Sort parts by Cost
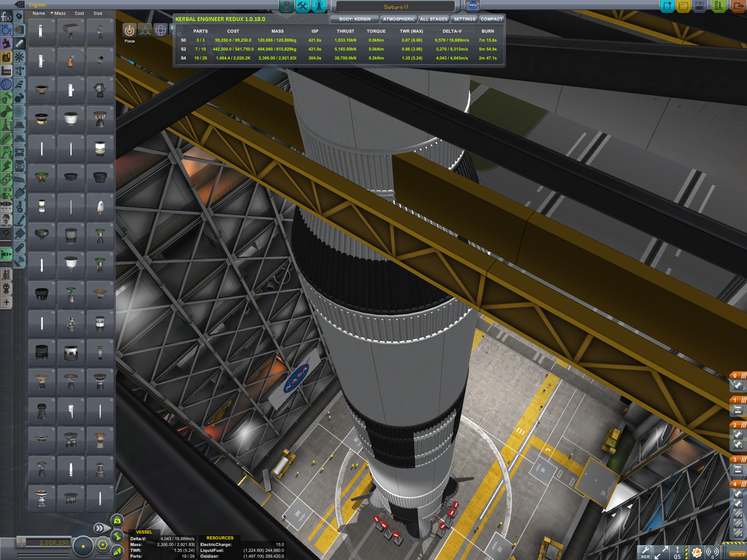The width and height of the screenshot is (747, 560). pyautogui.click(x=79, y=13)
